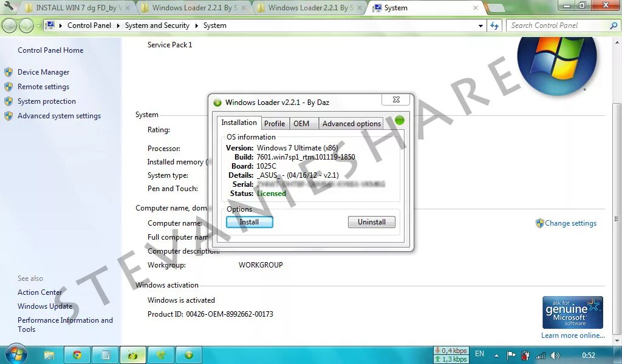Close the System tab

tap(476, 8)
